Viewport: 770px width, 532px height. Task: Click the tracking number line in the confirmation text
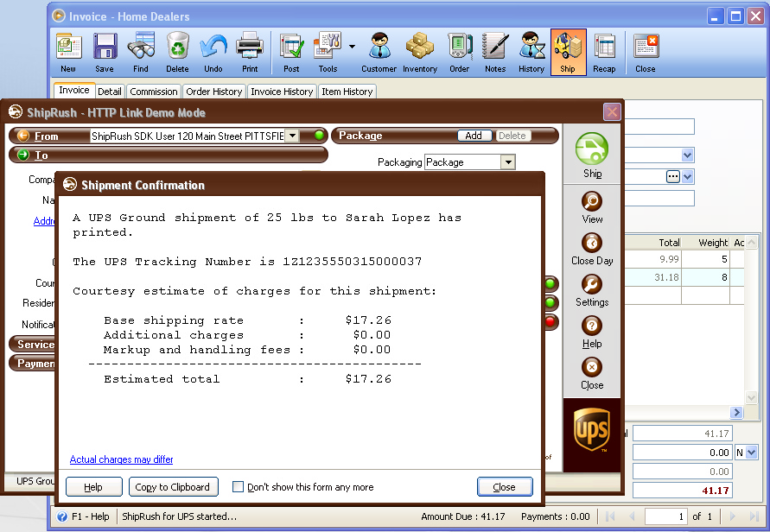point(247,262)
